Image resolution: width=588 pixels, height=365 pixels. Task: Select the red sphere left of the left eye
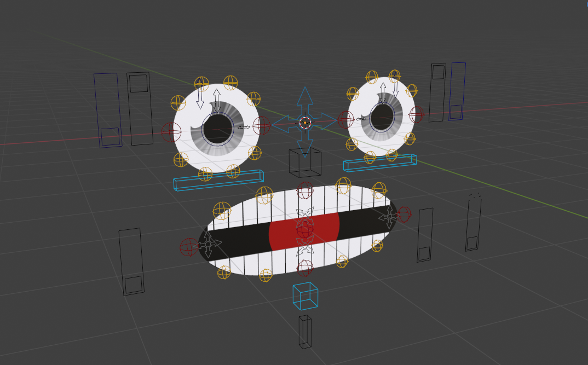click(171, 132)
